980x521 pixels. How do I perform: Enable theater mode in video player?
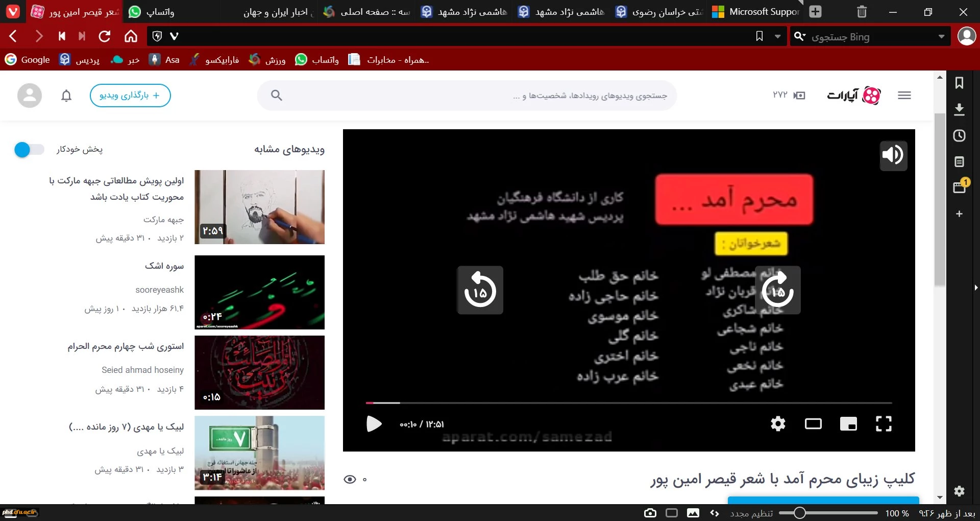[813, 424]
